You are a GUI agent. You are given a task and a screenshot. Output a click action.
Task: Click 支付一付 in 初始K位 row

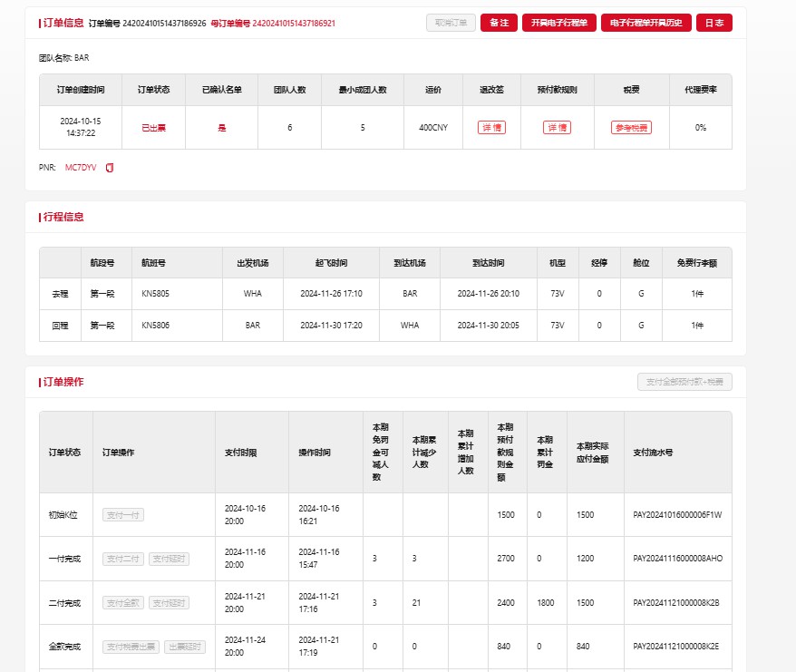click(122, 515)
